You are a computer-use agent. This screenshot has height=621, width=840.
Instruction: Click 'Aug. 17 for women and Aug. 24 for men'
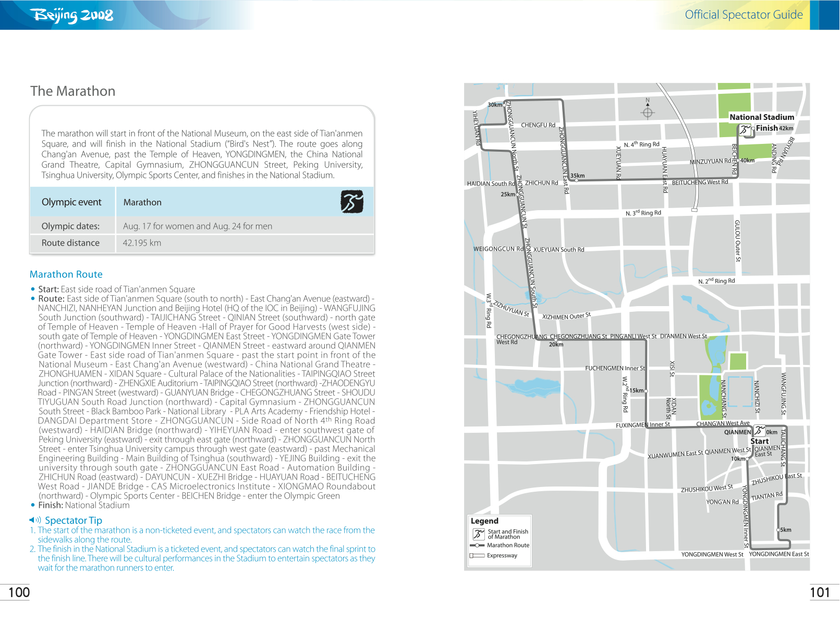click(198, 226)
